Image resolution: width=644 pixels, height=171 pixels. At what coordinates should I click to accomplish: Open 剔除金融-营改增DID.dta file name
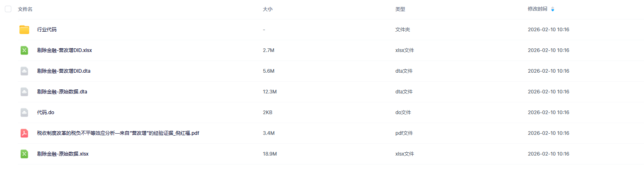64,71
